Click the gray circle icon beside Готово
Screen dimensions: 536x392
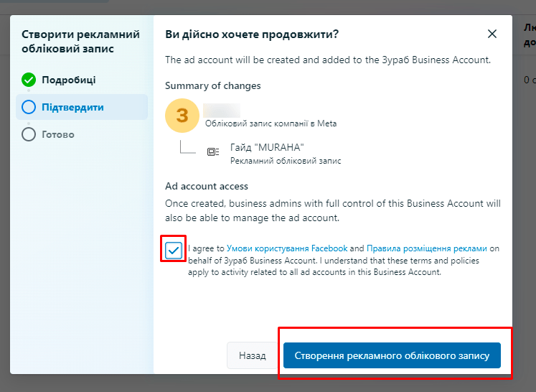point(29,134)
